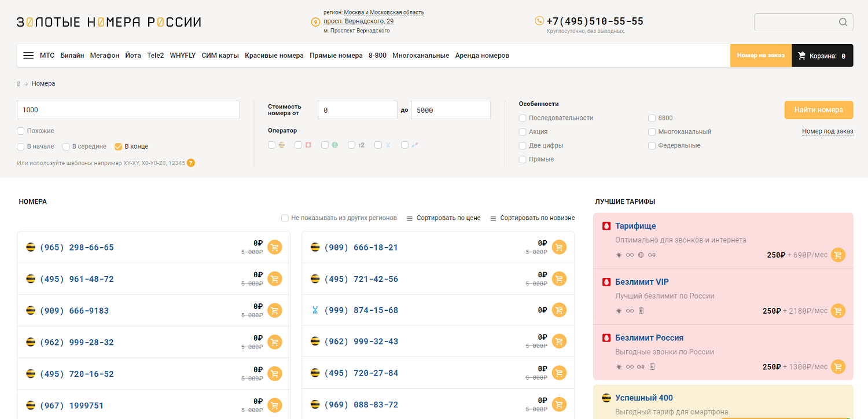The image size is (868, 419).
Task: Add Безлимит VIP tariff to cart
Action: (x=838, y=311)
